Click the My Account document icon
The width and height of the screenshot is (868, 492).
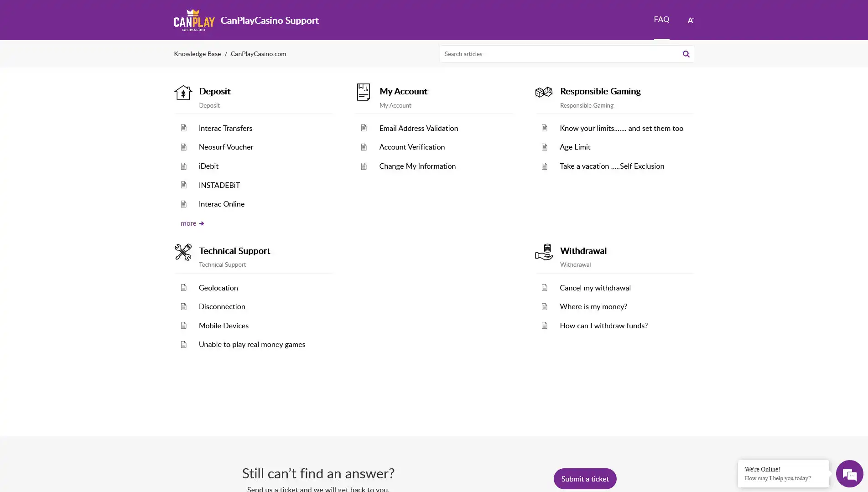pos(364,92)
